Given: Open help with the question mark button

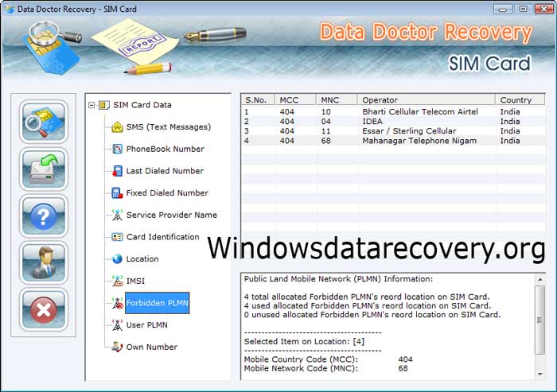Looking at the screenshot, I should 43,216.
